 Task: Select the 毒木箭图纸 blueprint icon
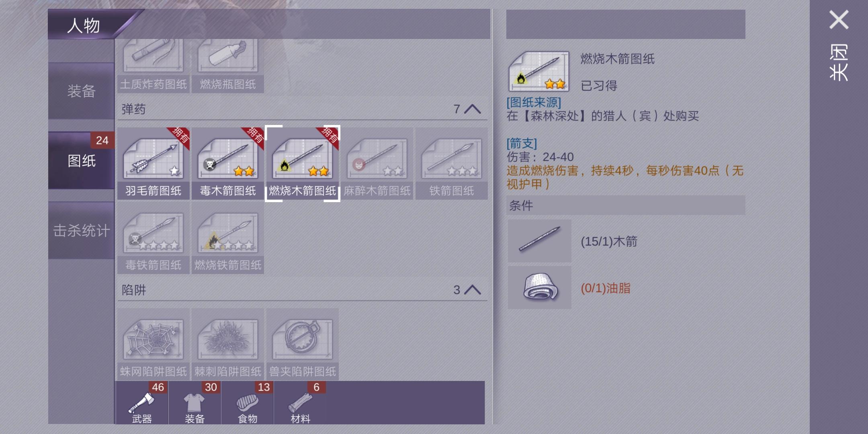[x=228, y=163]
